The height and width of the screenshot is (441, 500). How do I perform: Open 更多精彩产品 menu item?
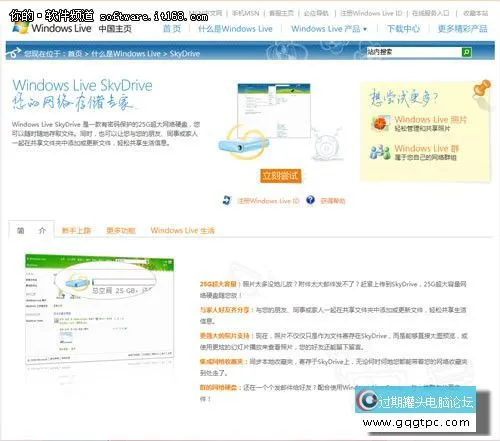click(x=462, y=29)
